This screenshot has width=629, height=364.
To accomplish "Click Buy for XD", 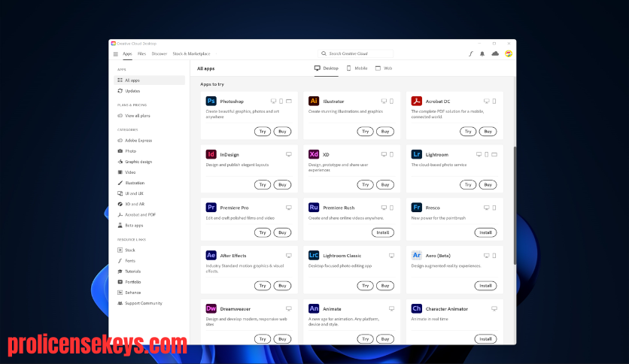I will pos(385,185).
